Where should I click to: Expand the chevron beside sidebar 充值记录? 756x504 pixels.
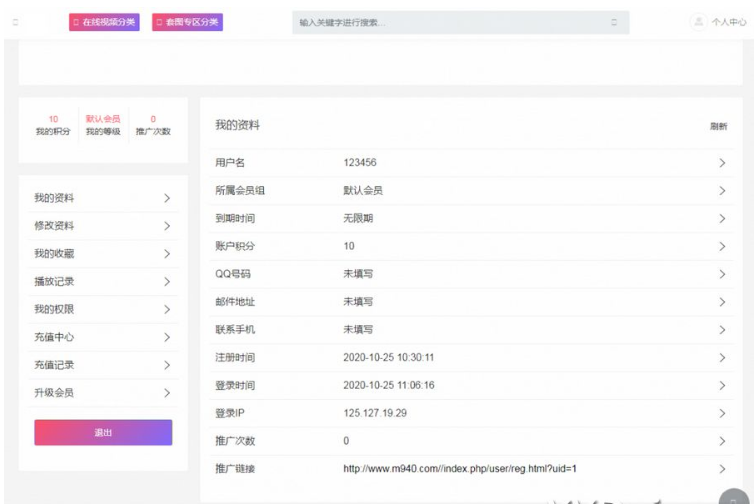pyautogui.click(x=167, y=365)
